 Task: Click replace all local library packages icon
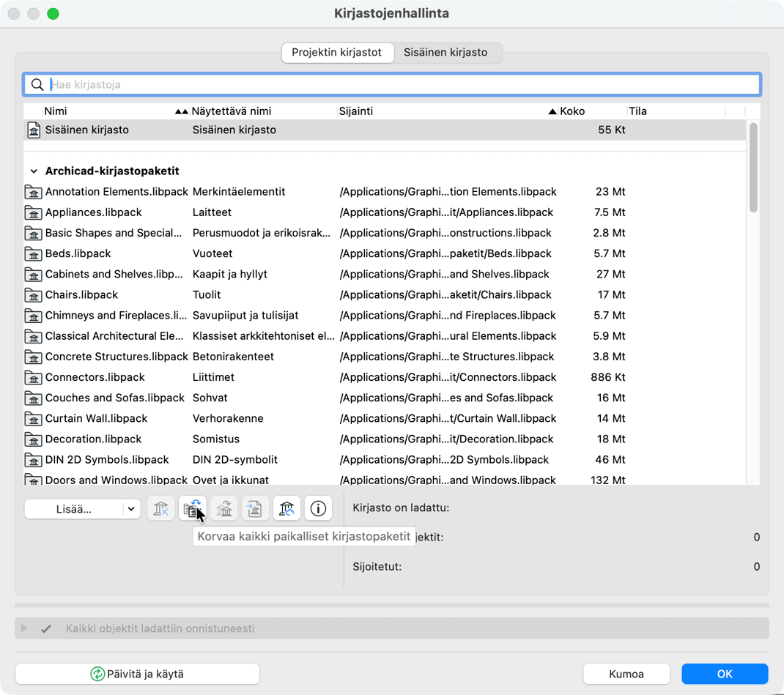click(192, 508)
